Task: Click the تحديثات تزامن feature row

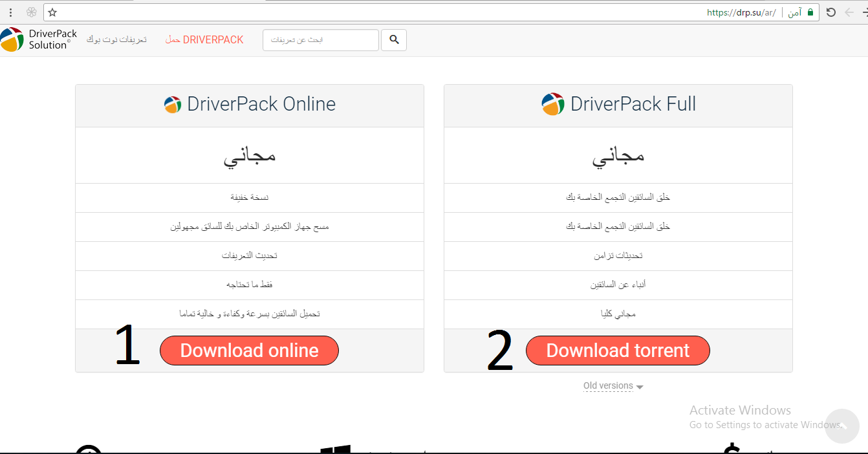Action: pyautogui.click(x=618, y=256)
